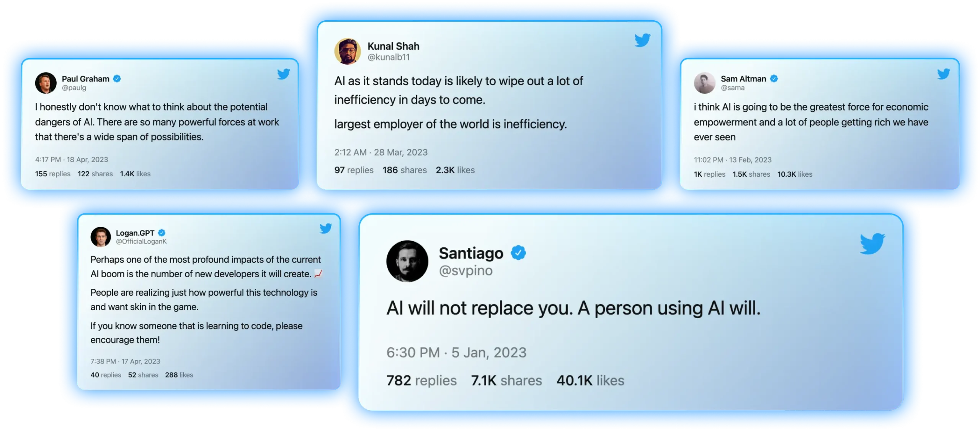Click the @kunalb11 handle

click(x=388, y=57)
